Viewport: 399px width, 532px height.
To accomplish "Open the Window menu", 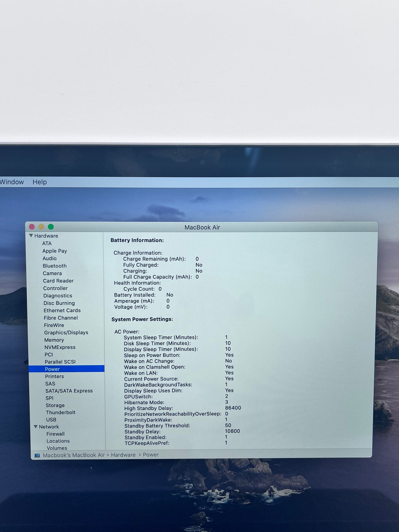I will [12, 182].
